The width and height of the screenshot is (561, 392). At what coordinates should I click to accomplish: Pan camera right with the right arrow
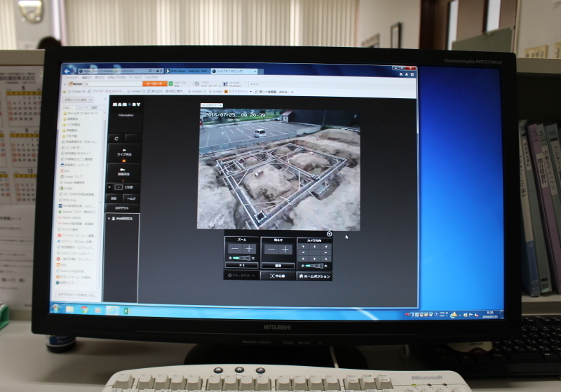pos(324,252)
